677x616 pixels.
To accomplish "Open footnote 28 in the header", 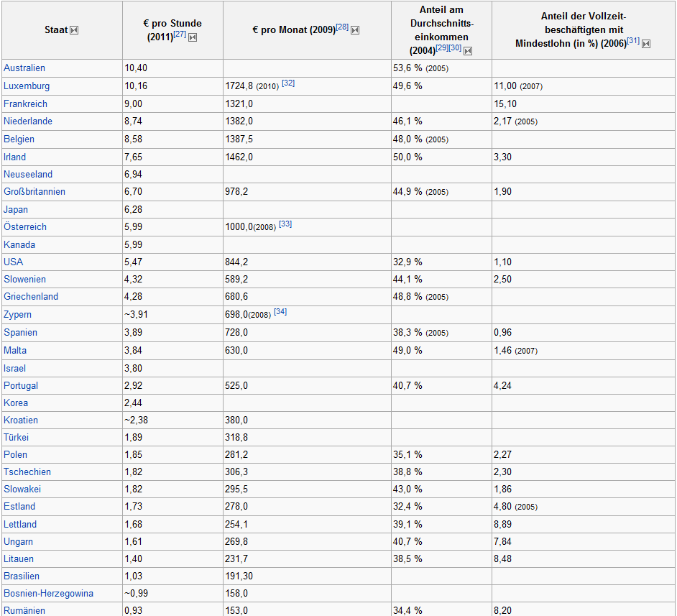I will pos(342,27).
